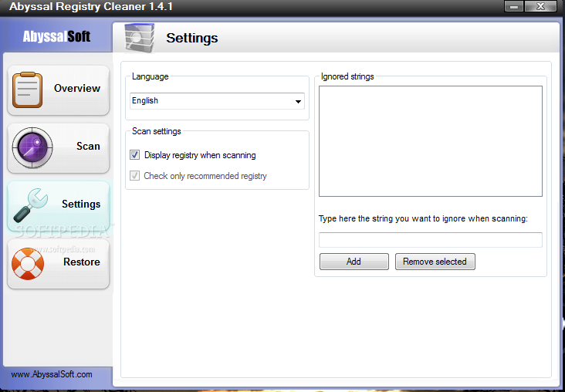Open the www.AbyssalSoft.com link
Screen dimensions: 565x392
pos(52,374)
